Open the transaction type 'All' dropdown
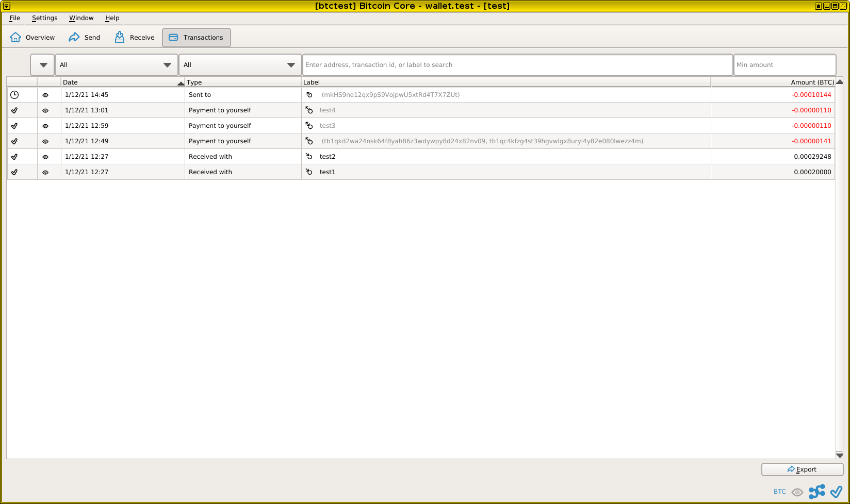The width and height of the screenshot is (850, 504). [240, 65]
